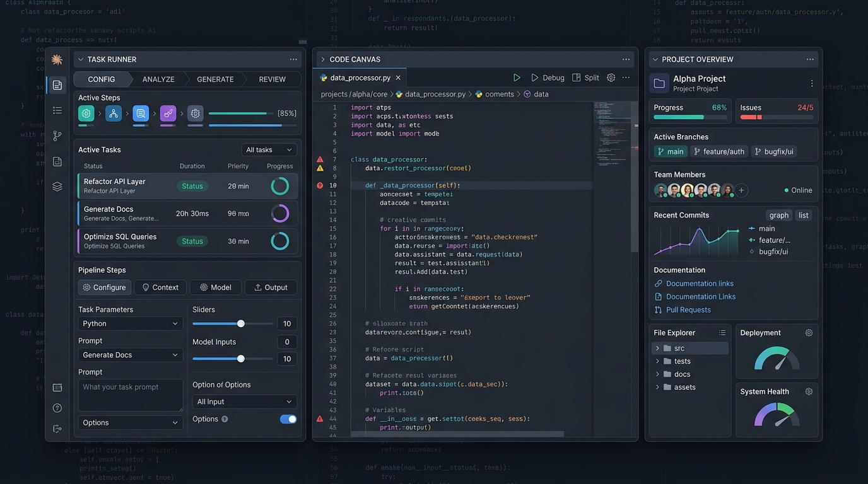Collapse the Project Overview panel chevron
Screen dimensions: 868x484
655,59
